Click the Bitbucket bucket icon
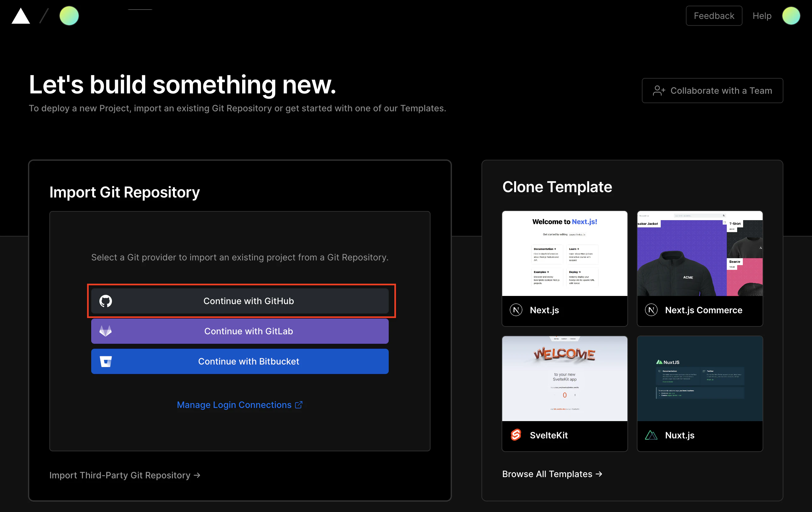This screenshot has width=812, height=512. point(106,361)
